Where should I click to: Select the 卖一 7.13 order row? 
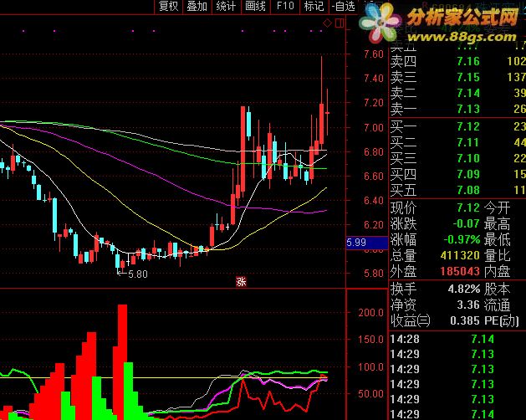457,109
